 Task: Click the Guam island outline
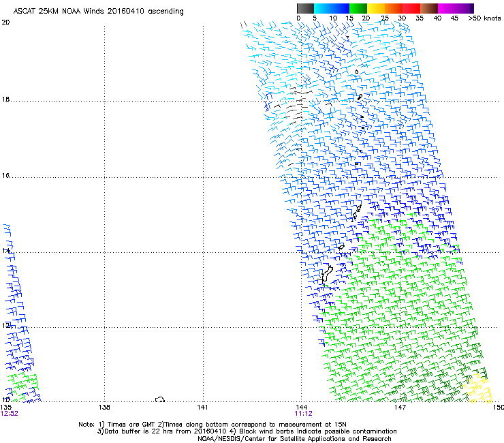[327, 273]
